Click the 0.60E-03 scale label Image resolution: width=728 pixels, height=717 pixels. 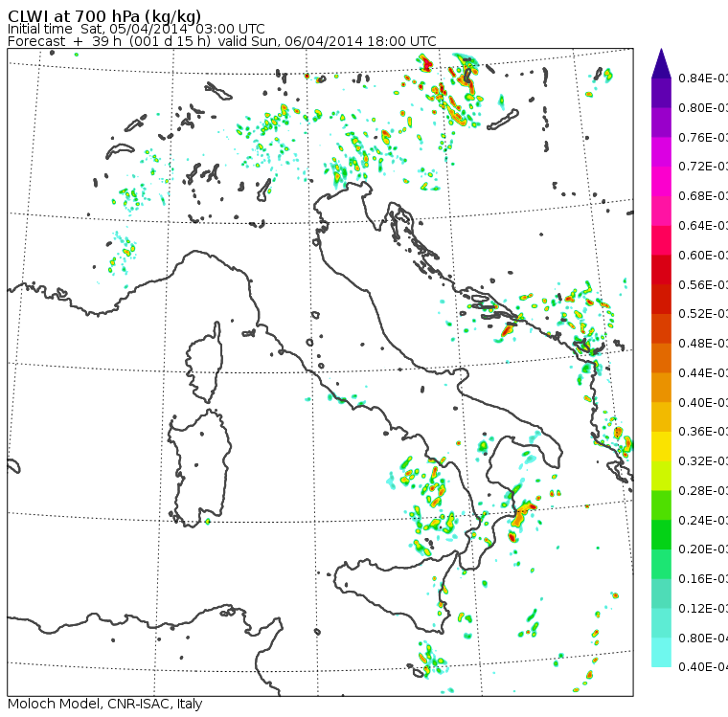(x=703, y=256)
